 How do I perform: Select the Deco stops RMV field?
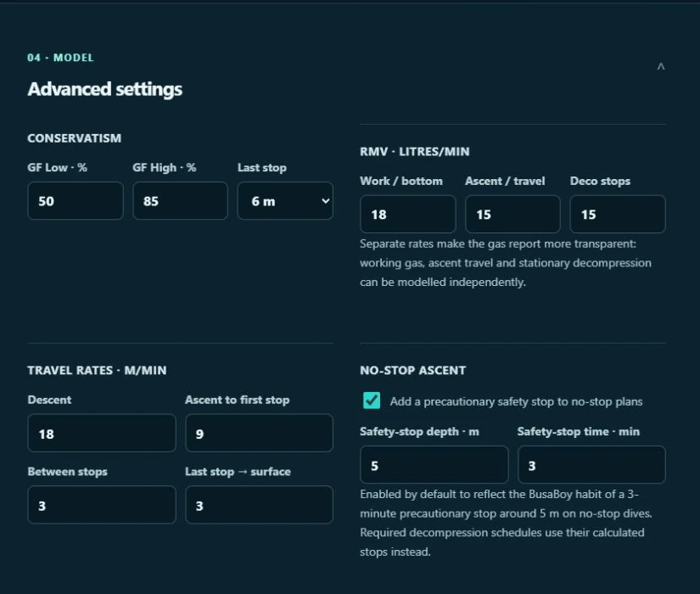pos(618,215)
